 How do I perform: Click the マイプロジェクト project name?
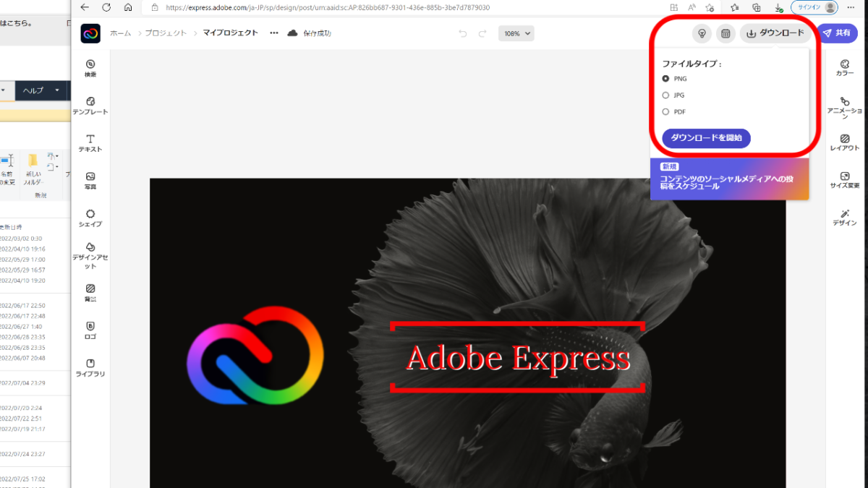230,33
